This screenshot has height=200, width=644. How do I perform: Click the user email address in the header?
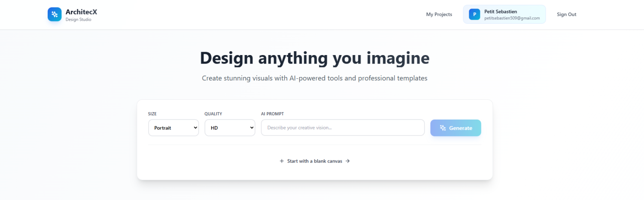tap(512, 18)
